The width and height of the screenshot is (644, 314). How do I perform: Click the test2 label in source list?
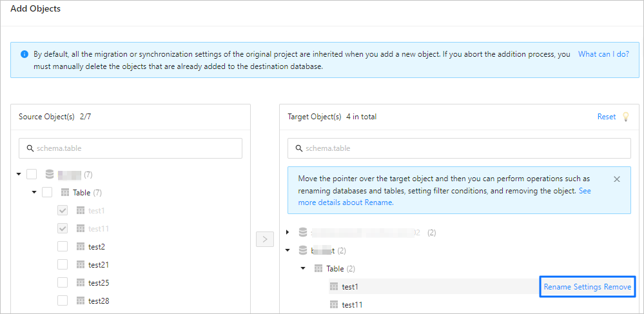[x=97, y=246]
